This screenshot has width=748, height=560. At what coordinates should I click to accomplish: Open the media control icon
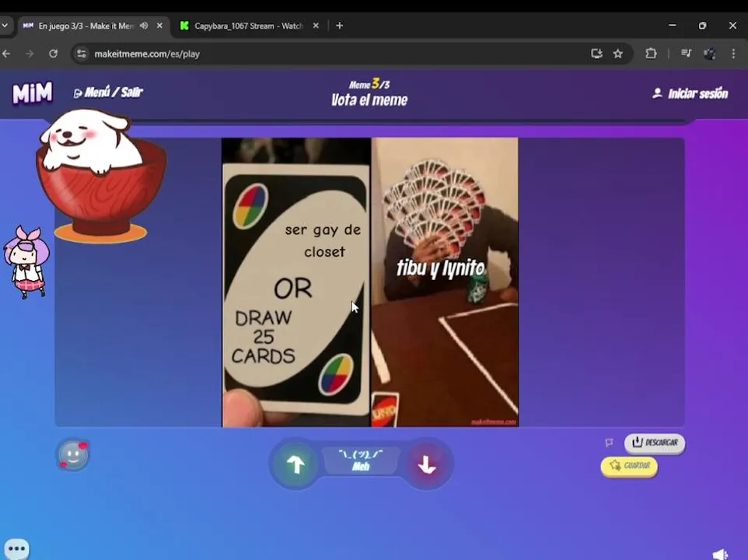(x=686, y=54)
